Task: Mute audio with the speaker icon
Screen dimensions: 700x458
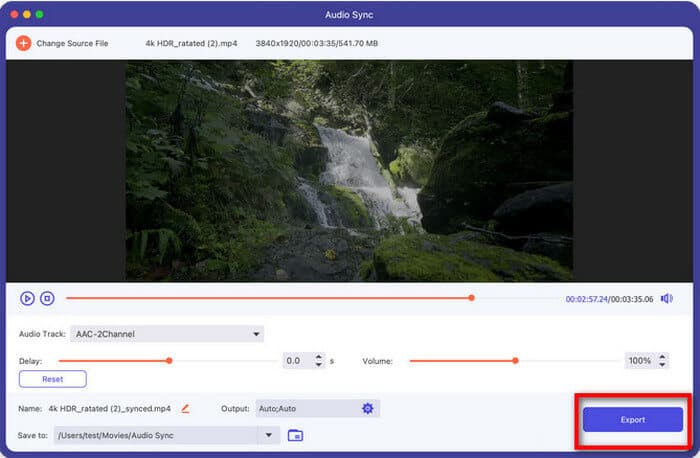Action: tap(667, 298)
